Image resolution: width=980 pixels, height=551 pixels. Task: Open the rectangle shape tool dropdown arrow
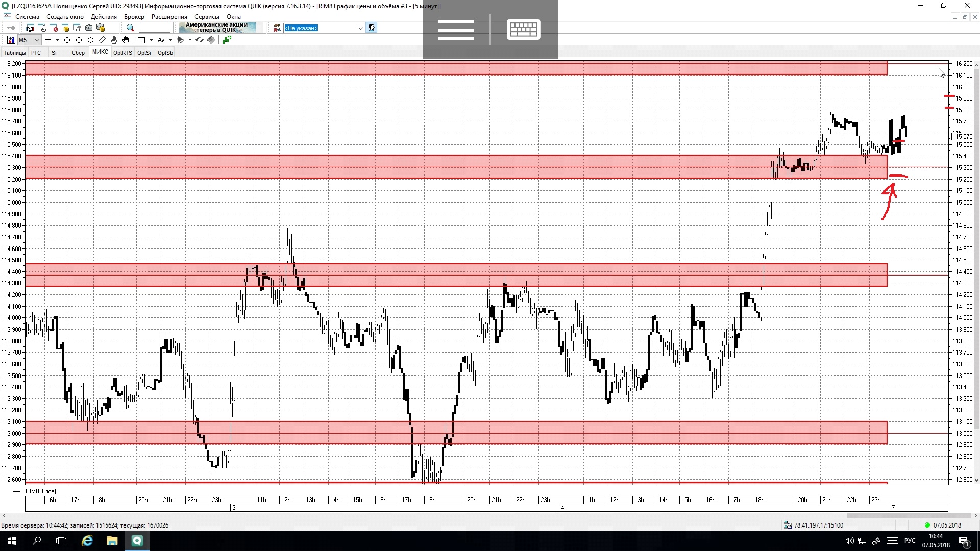click(x=151, y=40)
